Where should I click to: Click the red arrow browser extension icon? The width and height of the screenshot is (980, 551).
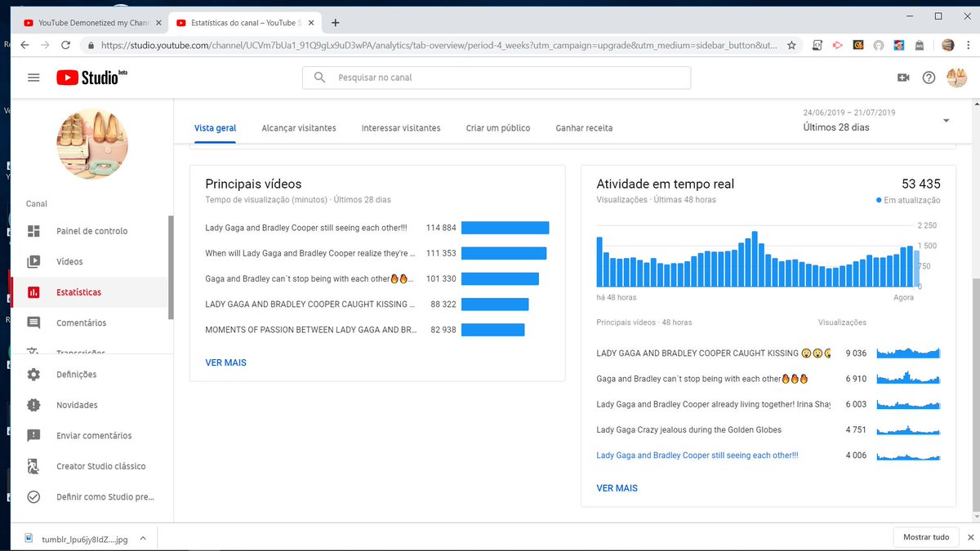point(837,46)
